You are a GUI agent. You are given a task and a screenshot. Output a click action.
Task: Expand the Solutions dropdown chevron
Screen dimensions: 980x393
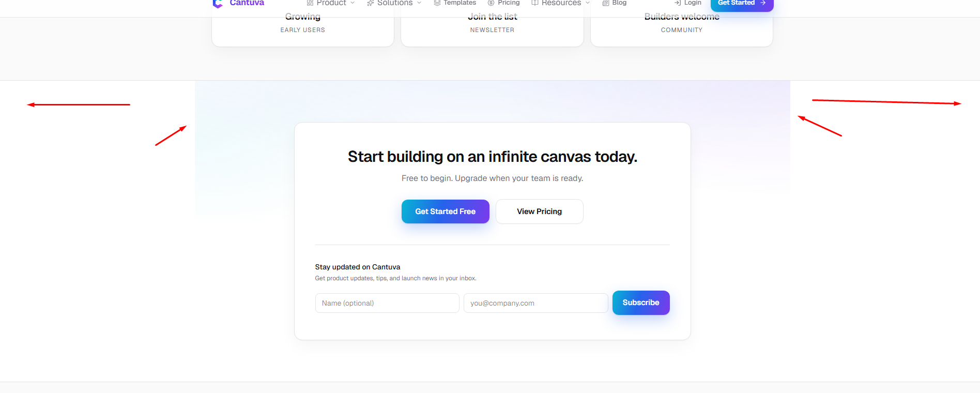point(419,3)
